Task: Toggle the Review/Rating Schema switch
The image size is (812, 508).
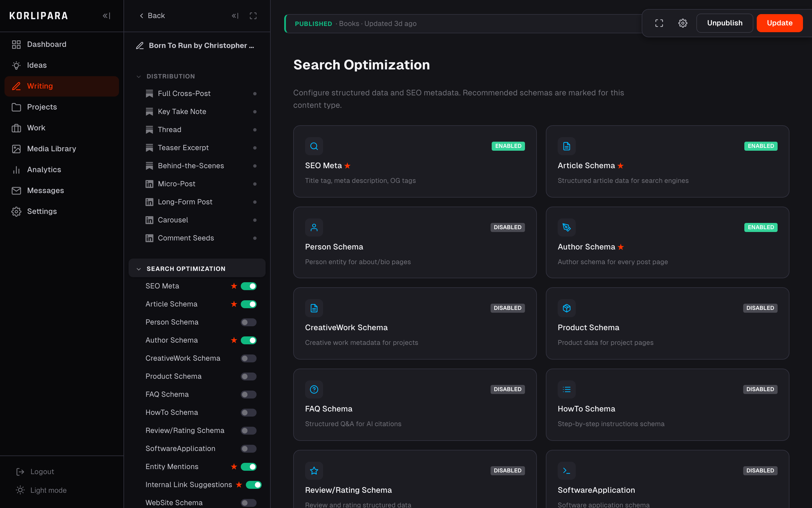Action: [x=249, y=431]
